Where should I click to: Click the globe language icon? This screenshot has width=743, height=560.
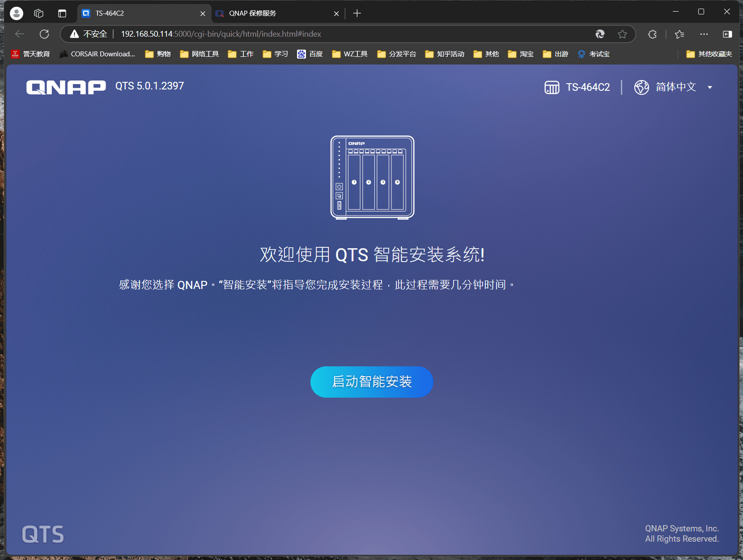click(x=641, y=87)
